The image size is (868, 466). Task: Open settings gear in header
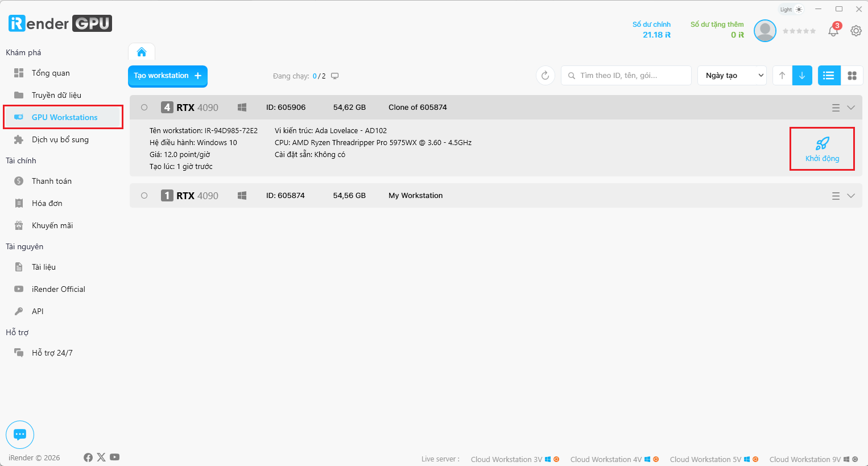click(856, 31)
